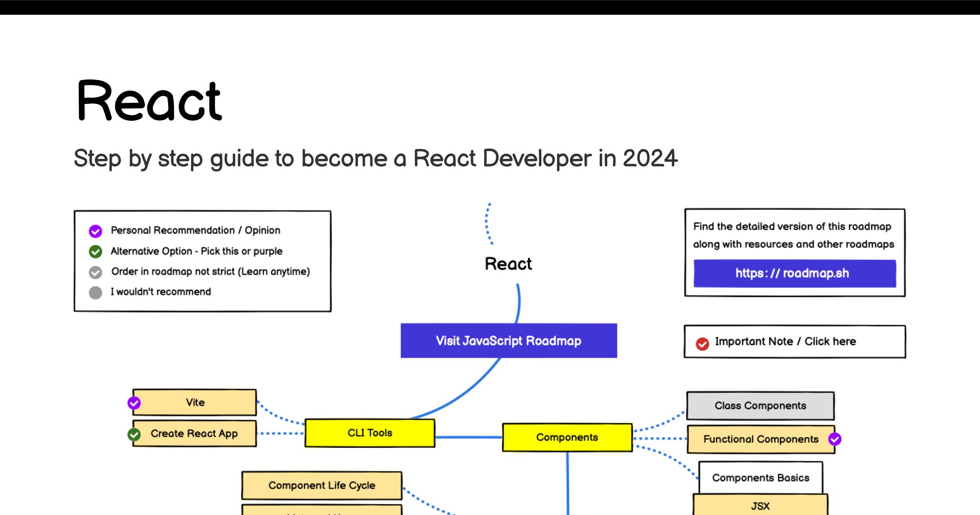
Task: Click the Find the detailed version text
Action: [x=794, y=235]
